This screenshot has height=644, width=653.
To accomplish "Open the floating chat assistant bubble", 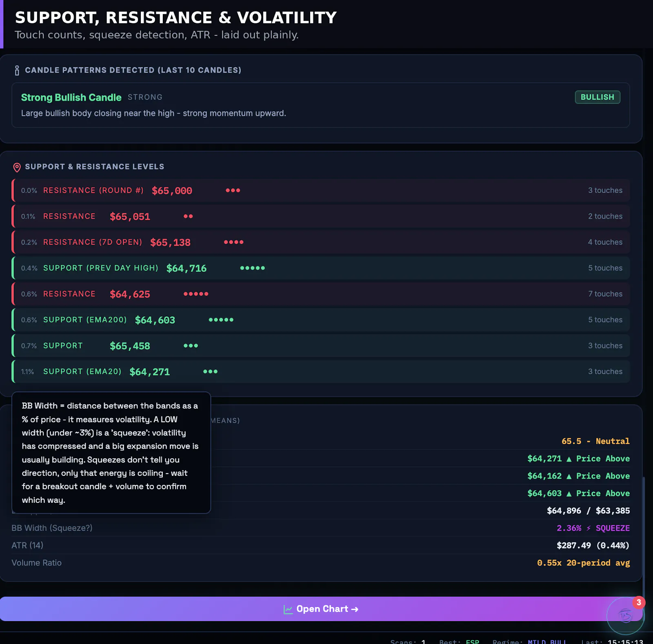I will (x=625, y=616).
